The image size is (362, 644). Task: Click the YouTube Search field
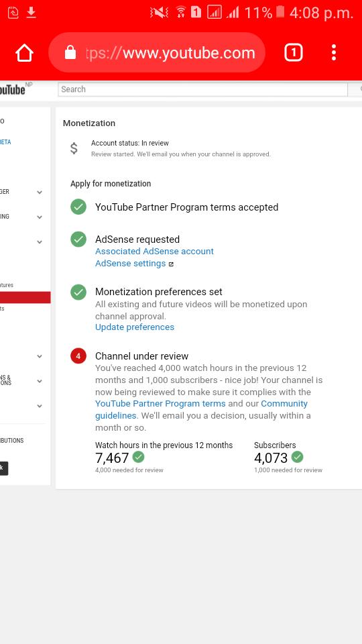[202, 89]
